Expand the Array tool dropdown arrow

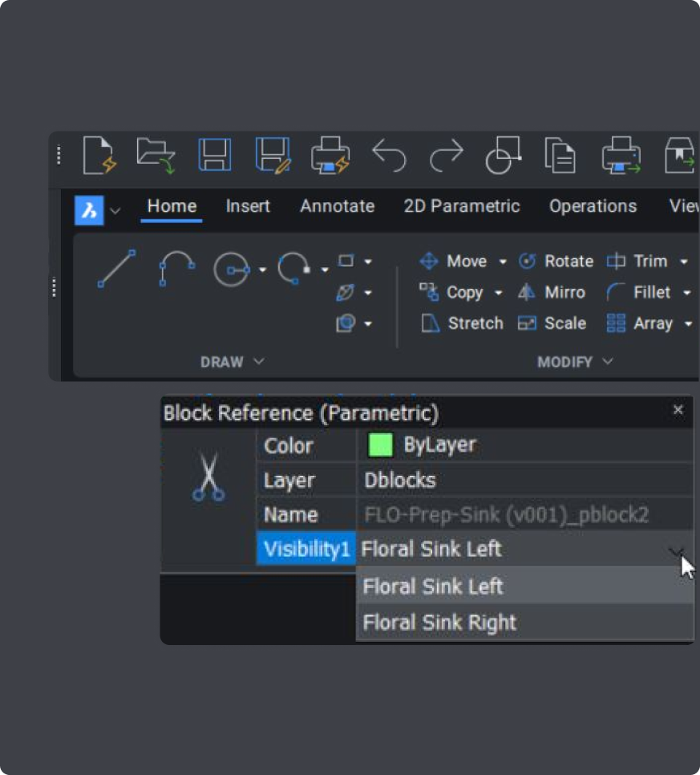(x=686, y=323)
